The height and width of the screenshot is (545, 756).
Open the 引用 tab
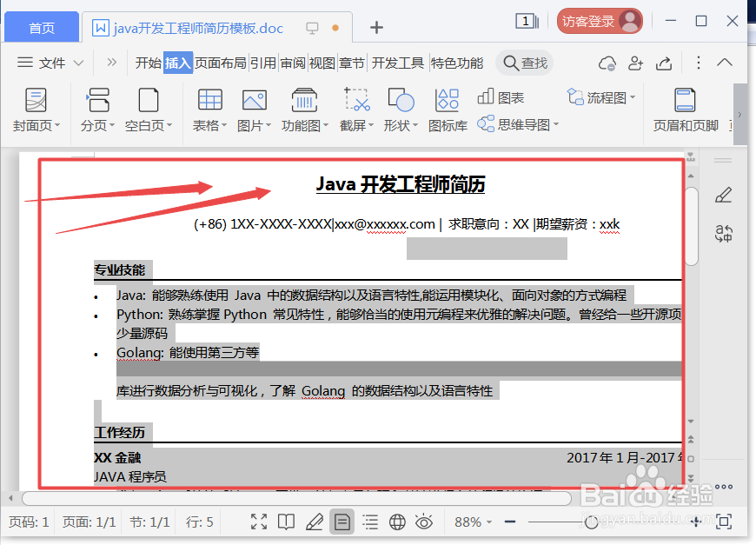(x=262, y=63)
